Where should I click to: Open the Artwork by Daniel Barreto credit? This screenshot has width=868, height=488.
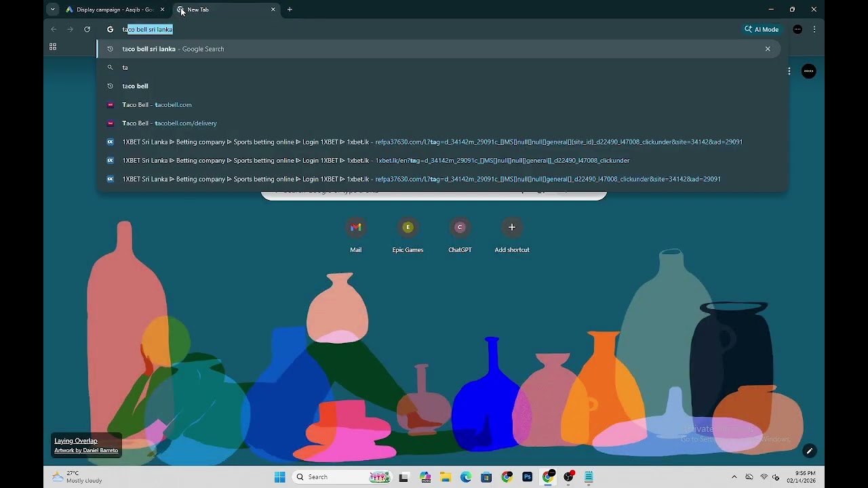pyautogui.click(x=86, y=451)
